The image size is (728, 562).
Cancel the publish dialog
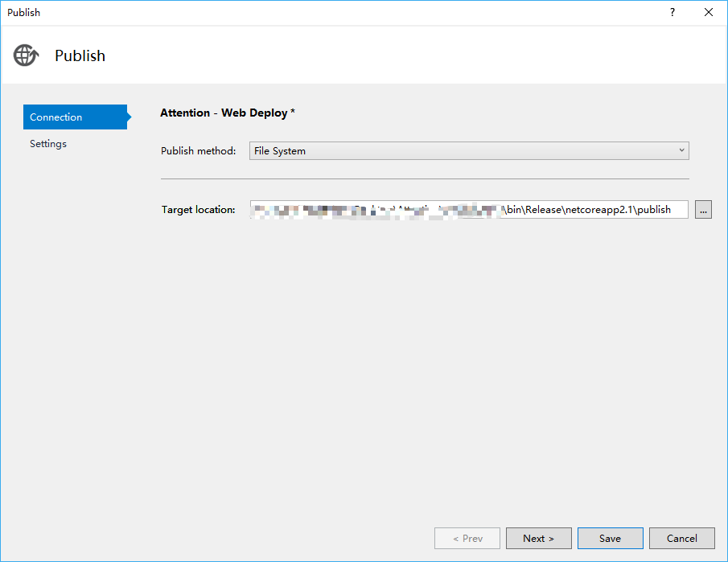click(681, 538)
